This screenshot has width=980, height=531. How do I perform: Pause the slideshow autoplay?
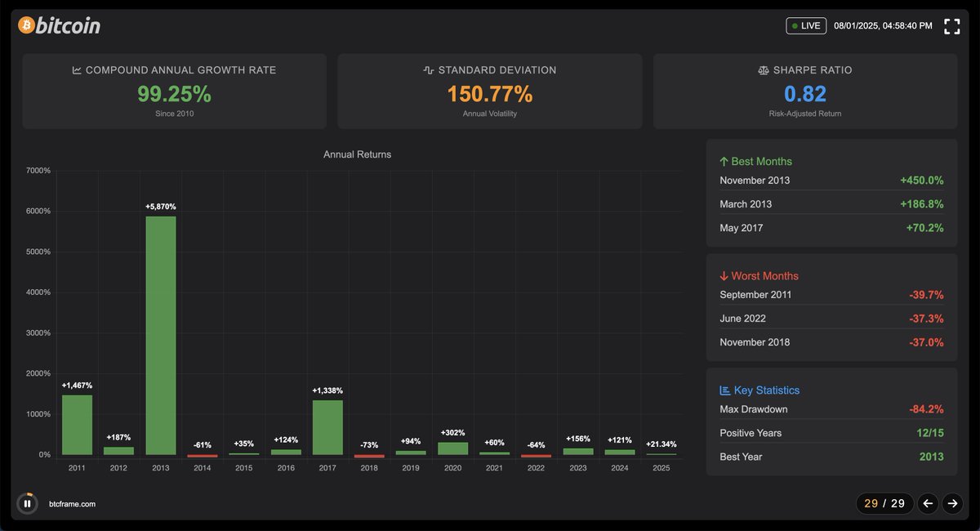point(27,503)
